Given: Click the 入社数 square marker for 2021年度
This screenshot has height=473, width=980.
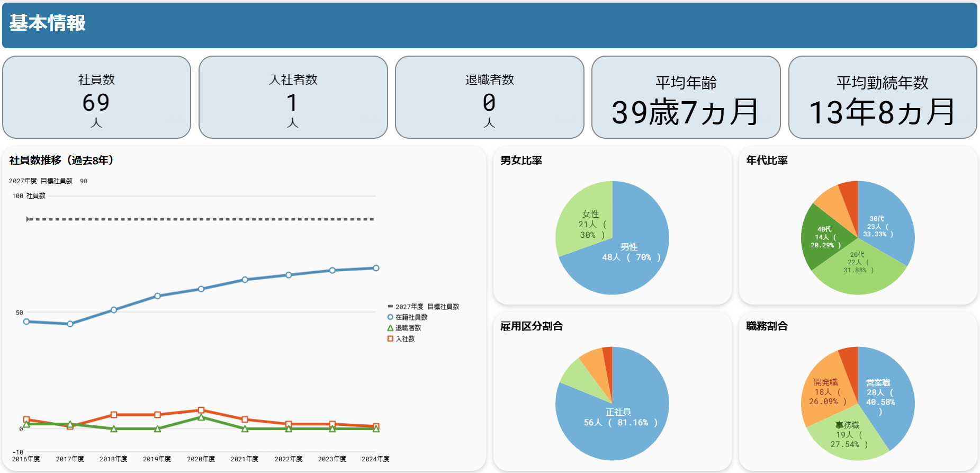Looking at the screenshot, I should (245, 420).
